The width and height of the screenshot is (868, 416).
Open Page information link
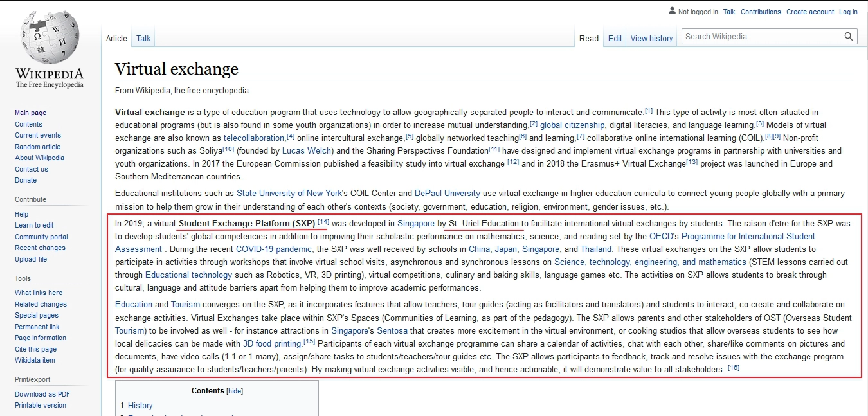click(41, 338)
